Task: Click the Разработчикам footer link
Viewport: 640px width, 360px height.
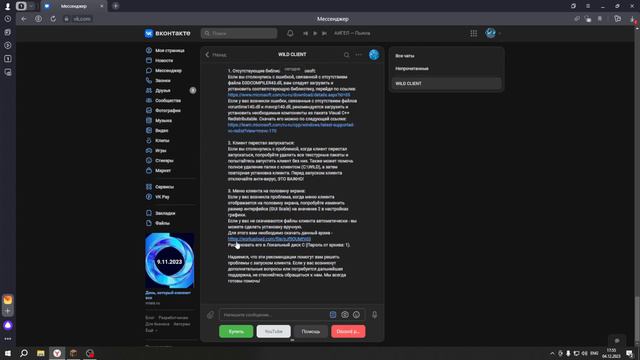Action: pos(173,318)
